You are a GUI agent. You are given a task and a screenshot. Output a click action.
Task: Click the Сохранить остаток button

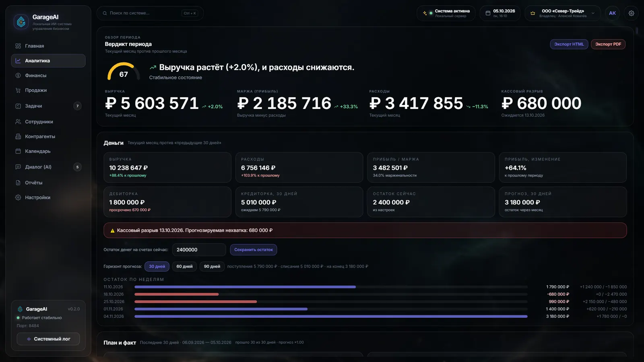click(254, 250)
